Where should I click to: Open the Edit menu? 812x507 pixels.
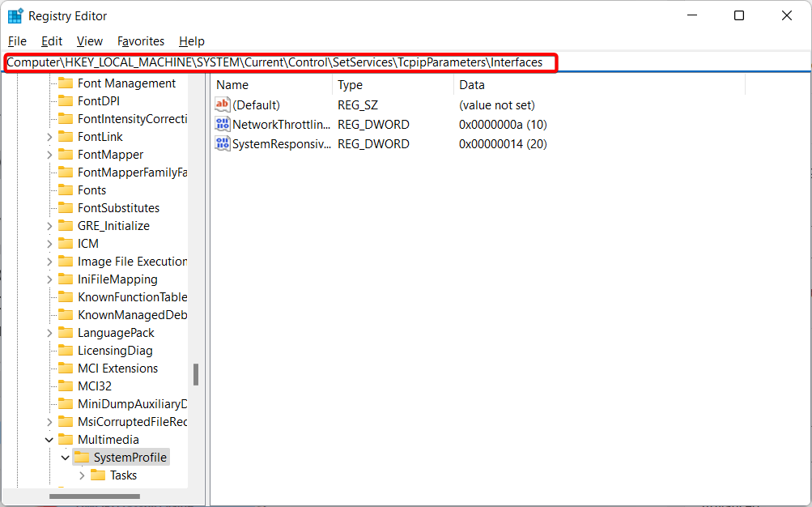pos(51,40)
